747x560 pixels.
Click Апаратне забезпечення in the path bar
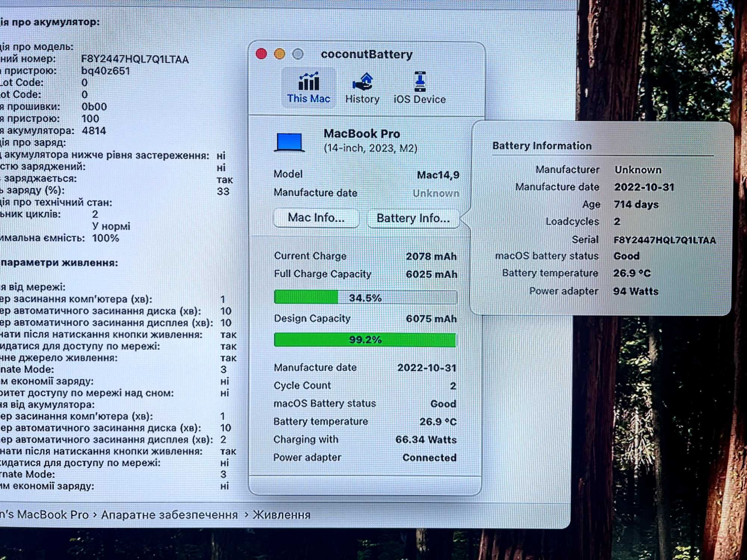pyautogui.click(x=169, y=515)
